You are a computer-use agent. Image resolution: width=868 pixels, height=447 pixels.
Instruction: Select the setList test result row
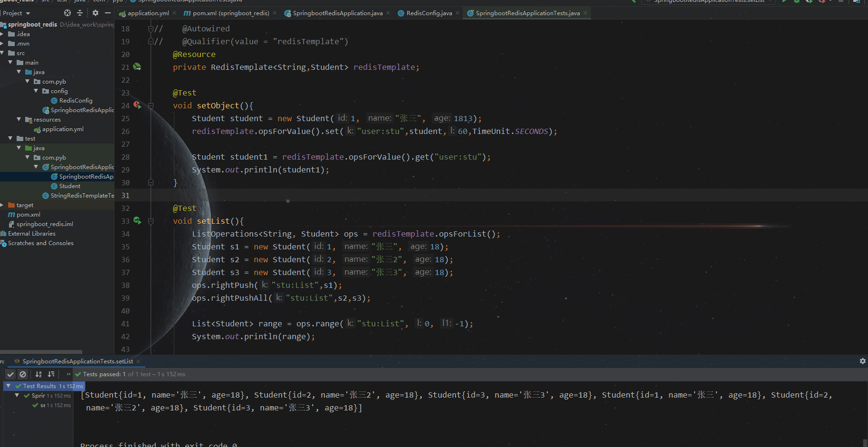click(x=52, y=405)
